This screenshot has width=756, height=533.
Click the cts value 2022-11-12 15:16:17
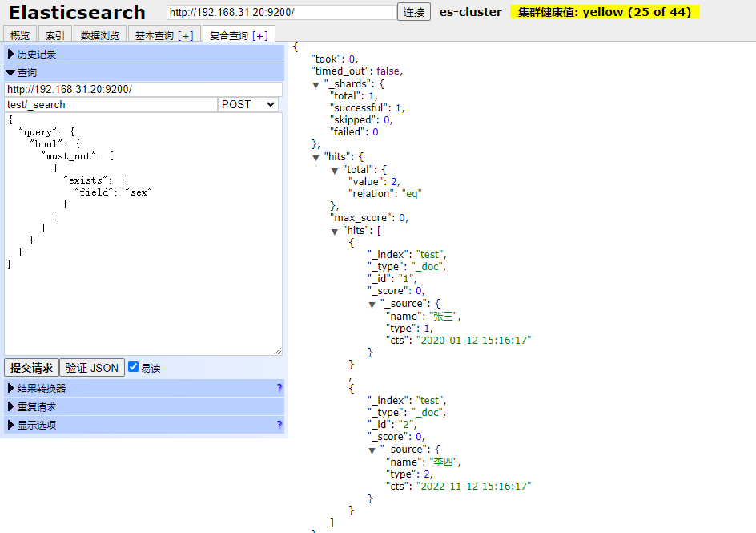pos(473,486)
